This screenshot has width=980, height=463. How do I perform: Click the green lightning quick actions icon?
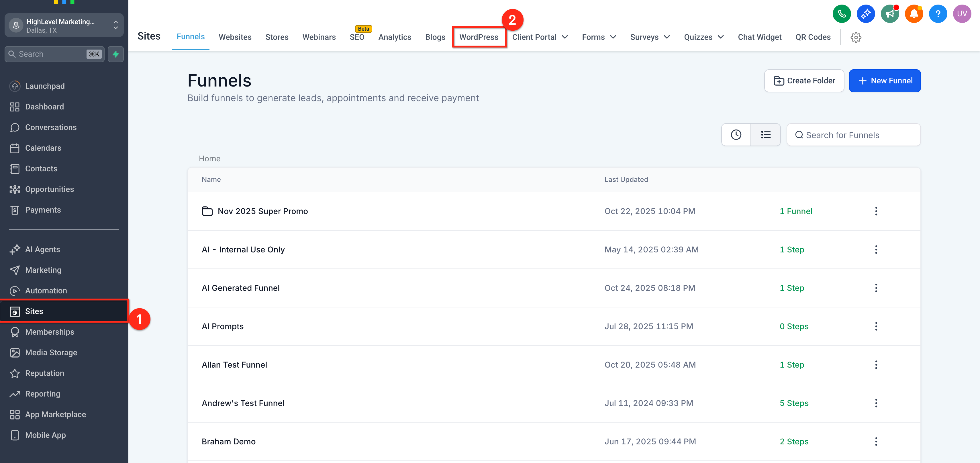point(116,54)
